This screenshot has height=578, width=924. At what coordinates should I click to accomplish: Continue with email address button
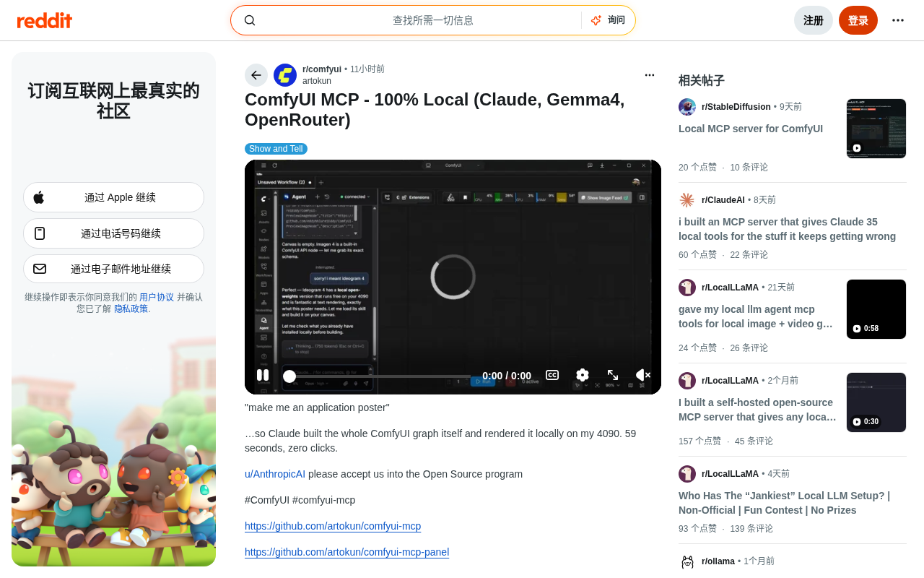(113, 269)
